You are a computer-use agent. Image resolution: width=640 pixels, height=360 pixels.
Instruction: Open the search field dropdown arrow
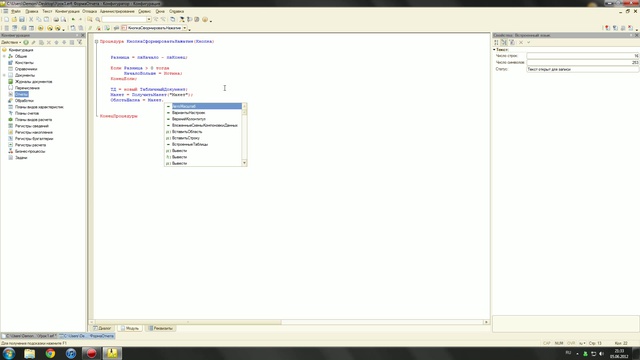pos(149,19)
